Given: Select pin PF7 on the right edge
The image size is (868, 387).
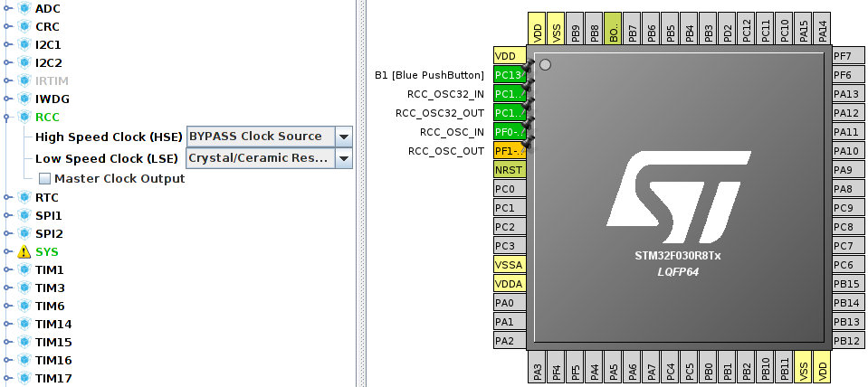Looking at the screenshot, I should [x=849, y=56].
